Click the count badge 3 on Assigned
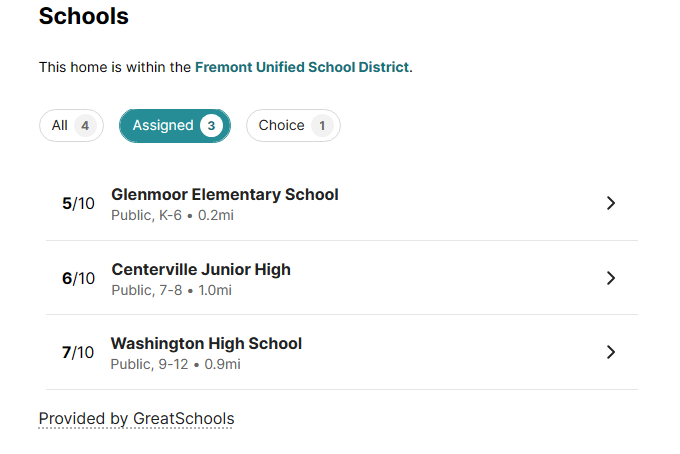680x454 pixels. 210,126
